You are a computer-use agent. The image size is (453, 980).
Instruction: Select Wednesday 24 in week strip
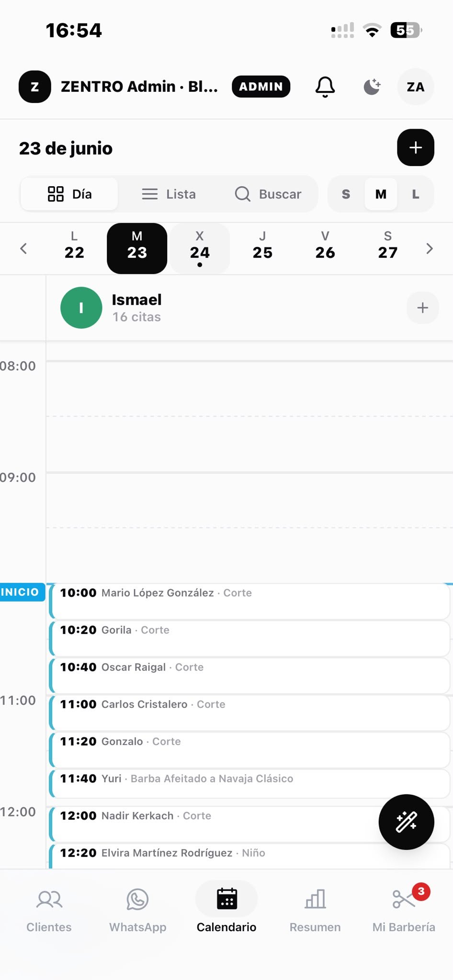(x=200, y=248)
